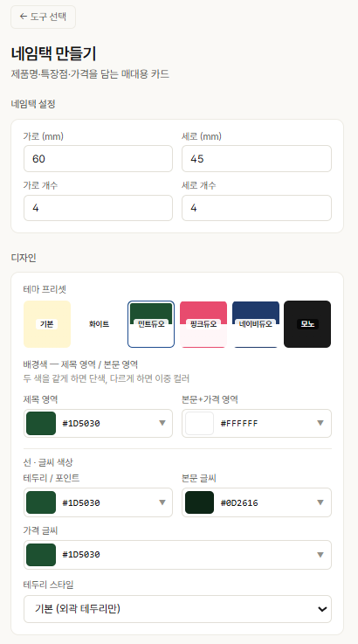358x644 pixels.
Task: Edit the 세로 (mm) height field
Action: [257, 158]
